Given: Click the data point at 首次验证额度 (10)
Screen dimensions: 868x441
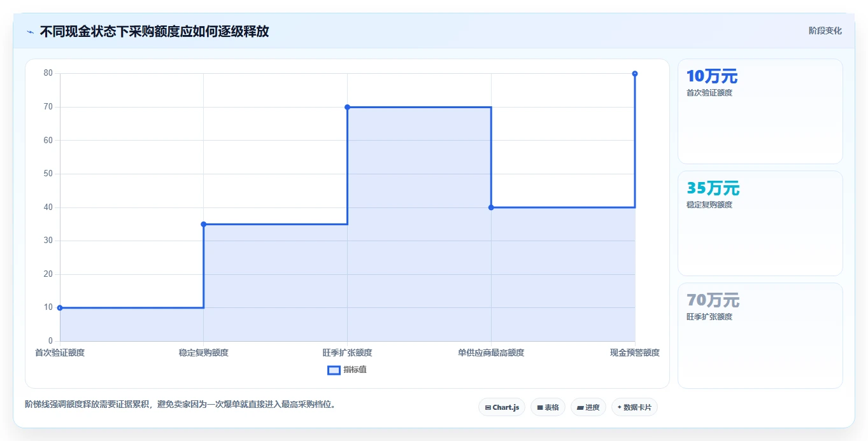Looking at the screenshot, I should [x=60, y=308].
